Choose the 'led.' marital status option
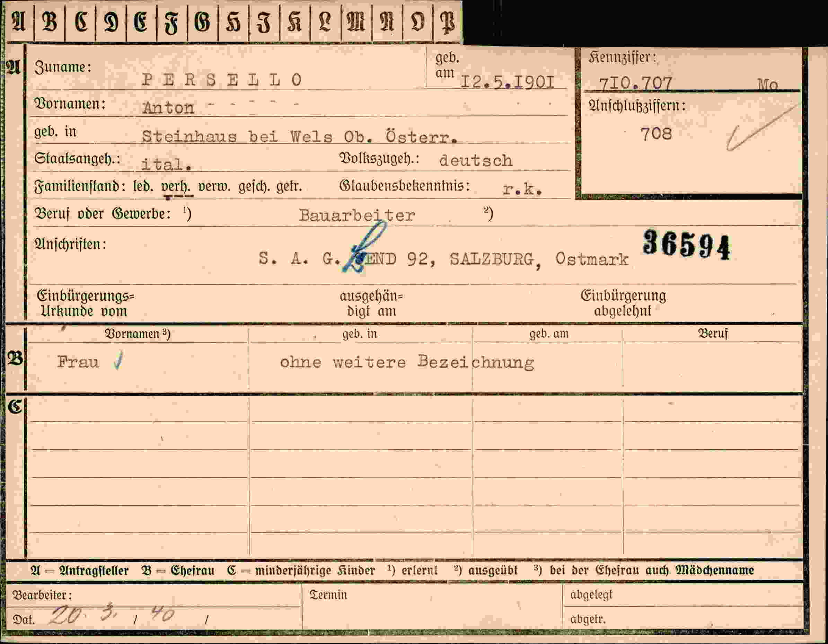 click(144, 186)
